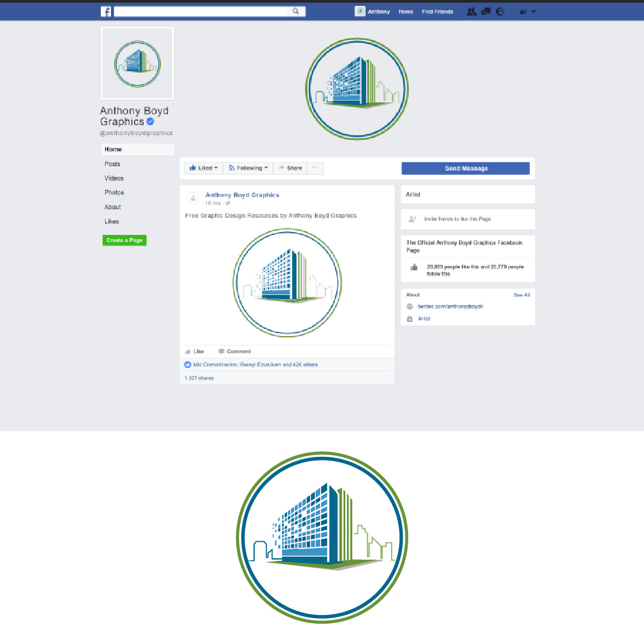Click the Artist category heading

(x=413, y=195)
